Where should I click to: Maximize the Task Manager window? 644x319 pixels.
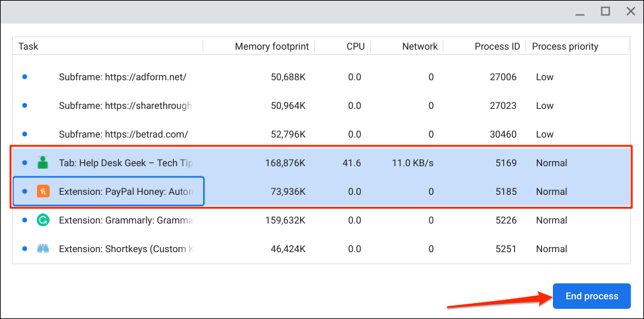[605, 11]
